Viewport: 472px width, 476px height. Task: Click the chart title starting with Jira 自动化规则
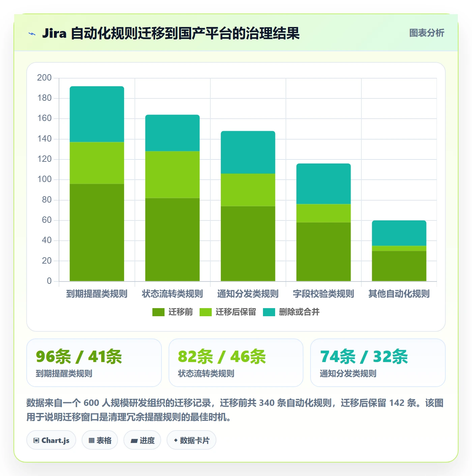click(171, 33)
